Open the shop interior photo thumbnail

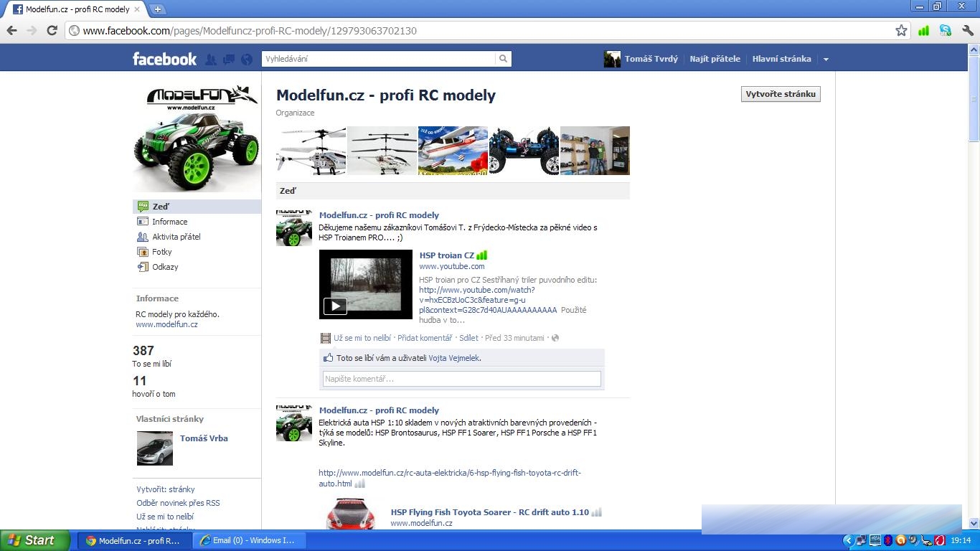(595, 151)
